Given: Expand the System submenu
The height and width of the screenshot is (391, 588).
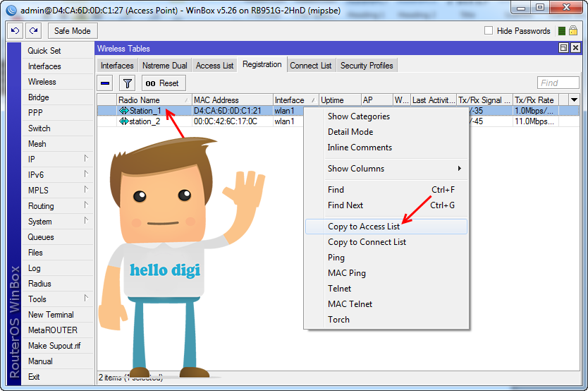Looking at the screenshot, I should click(x=86, y=221).
